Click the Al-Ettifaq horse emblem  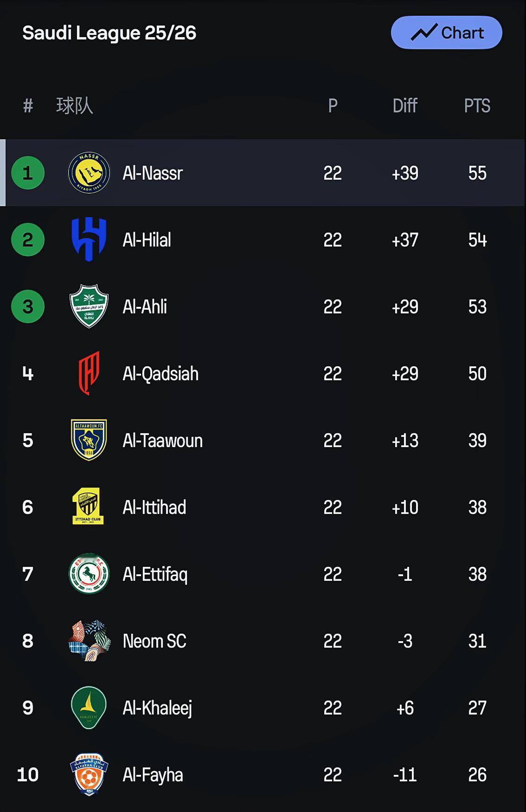click(89, 574)
